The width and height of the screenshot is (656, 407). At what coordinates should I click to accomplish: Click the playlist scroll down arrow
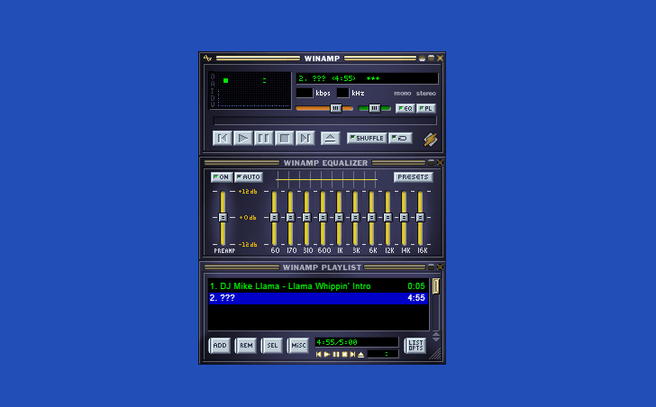tap(436, 339)
